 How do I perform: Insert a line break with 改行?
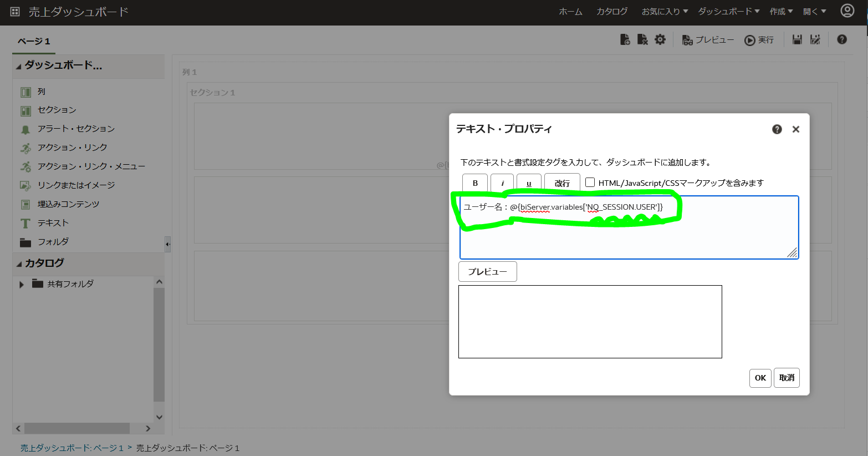pyautogui.click(x=562, y=183)
